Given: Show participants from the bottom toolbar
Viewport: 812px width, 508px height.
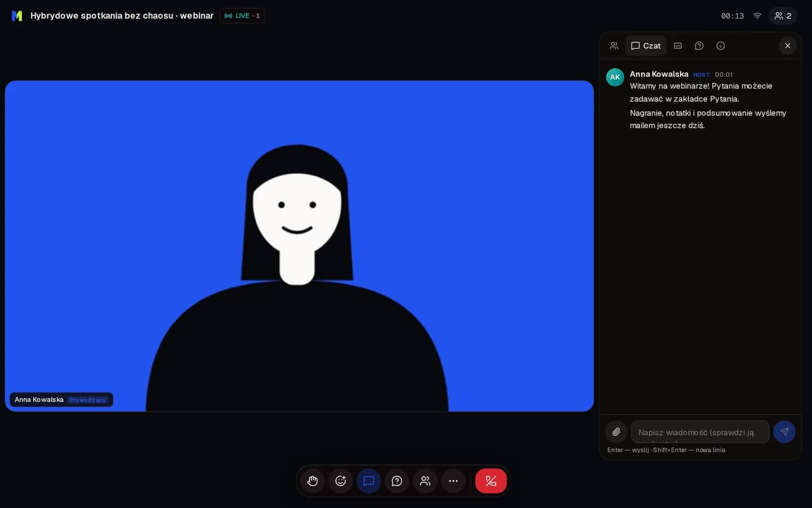Looking at the screenshot, I should tap(425, 481).
